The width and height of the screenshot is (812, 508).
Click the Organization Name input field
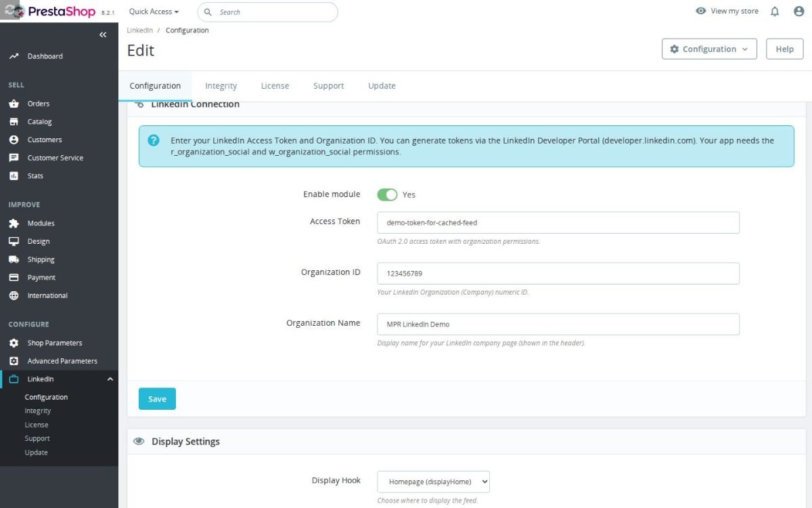point(558,324)
